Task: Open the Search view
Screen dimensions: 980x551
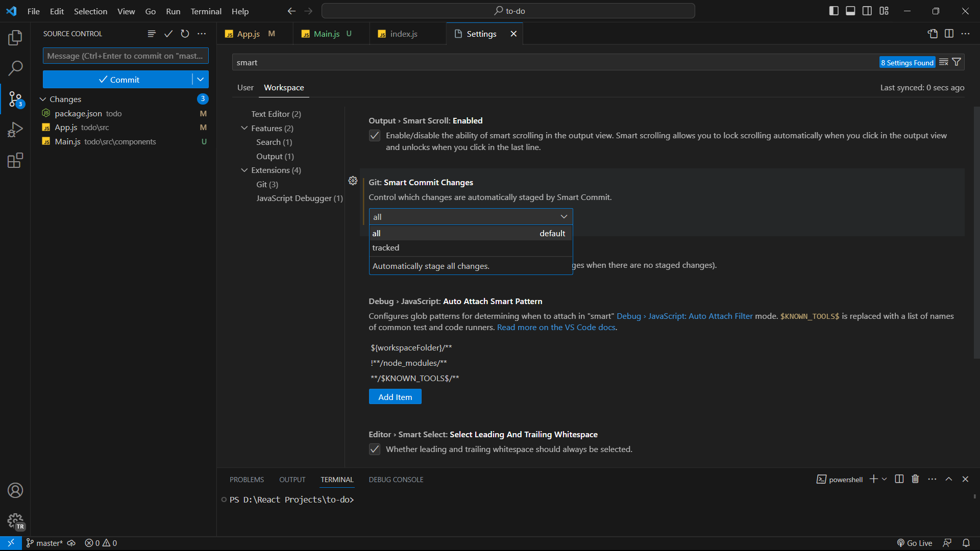Action: pyautogui.click(x=15, y=68)
